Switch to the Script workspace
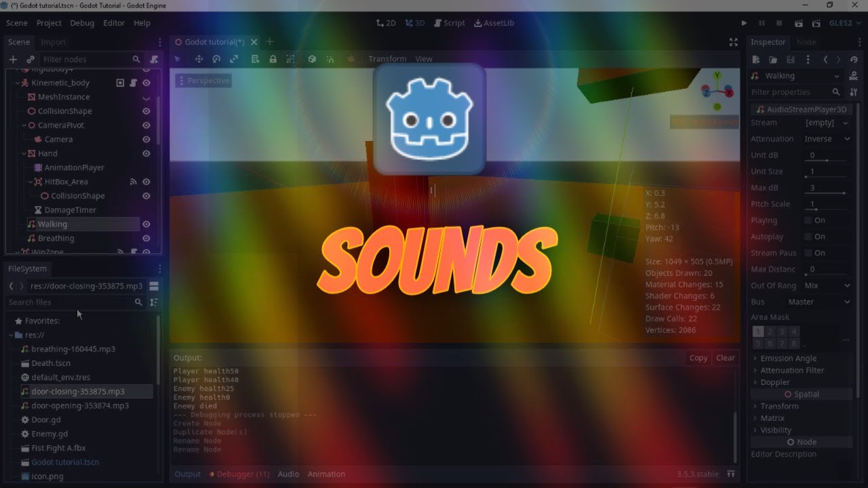Viewport: 868px width, 488px height. 449,23
